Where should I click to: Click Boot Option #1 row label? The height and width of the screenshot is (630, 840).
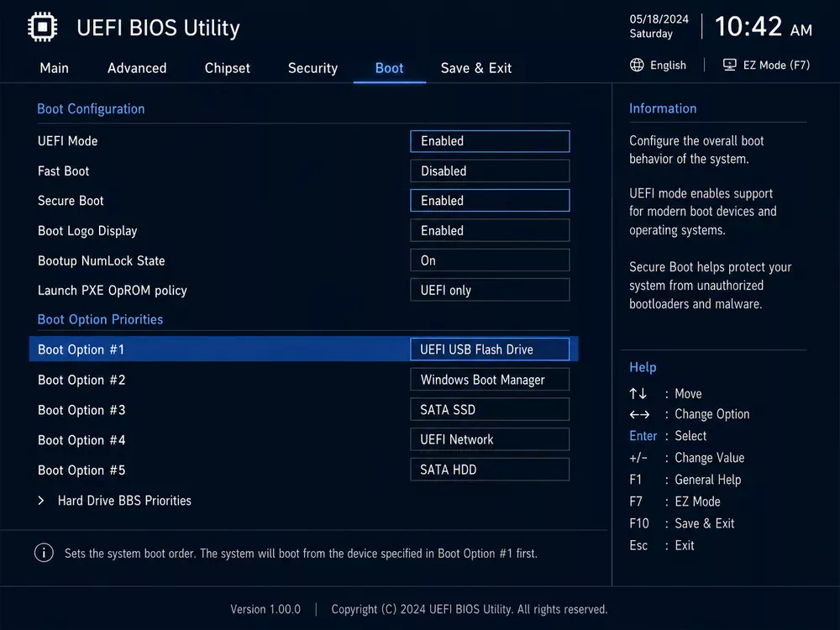pos(81,349)
